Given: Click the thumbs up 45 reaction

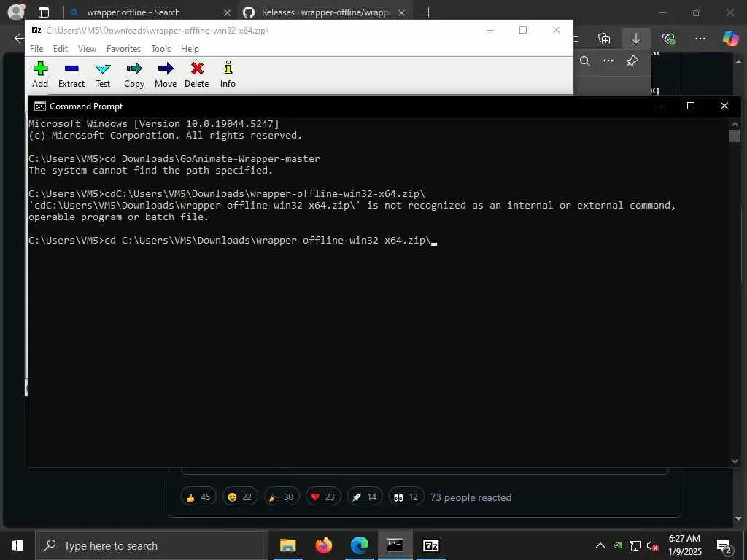Looking at the screenshot, I should [x=198, y=497].
